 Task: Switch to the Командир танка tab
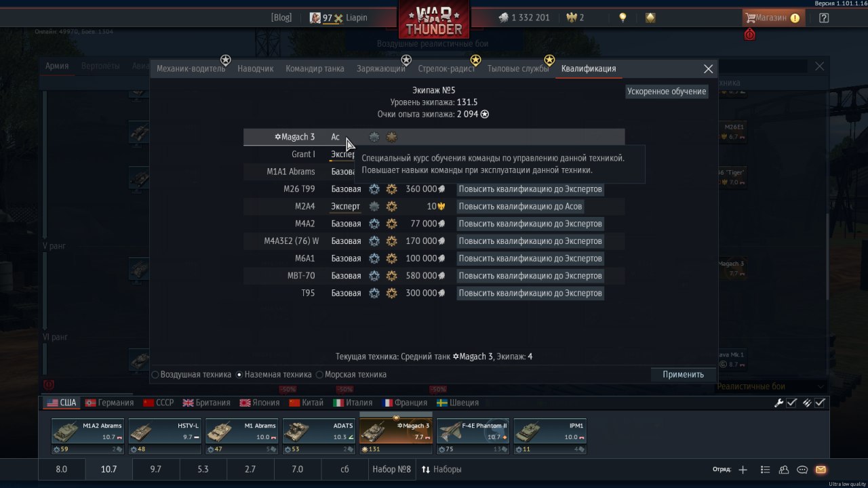315,68
